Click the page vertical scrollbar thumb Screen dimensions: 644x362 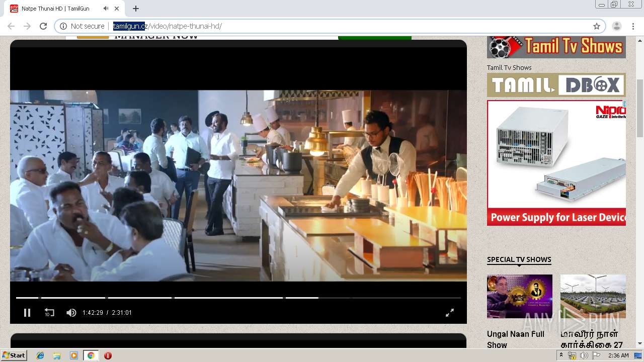pyautogui.click(x=640, y=108)
